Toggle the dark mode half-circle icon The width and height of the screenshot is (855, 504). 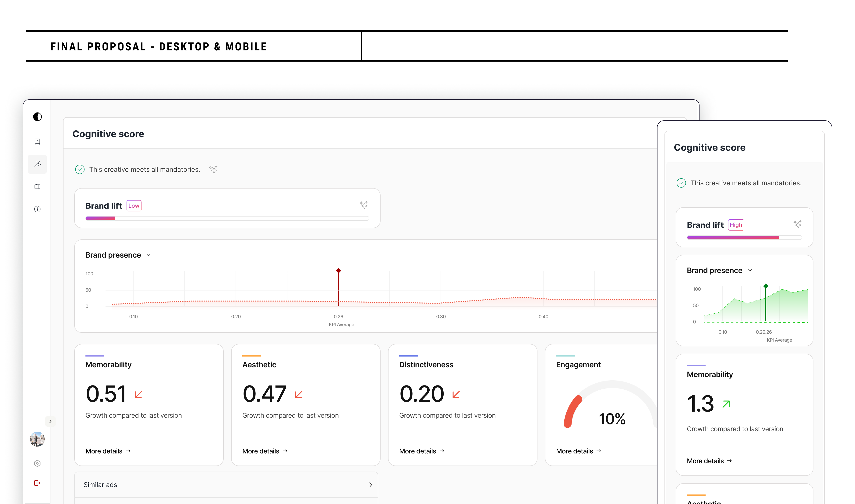[x=37, y=117]
